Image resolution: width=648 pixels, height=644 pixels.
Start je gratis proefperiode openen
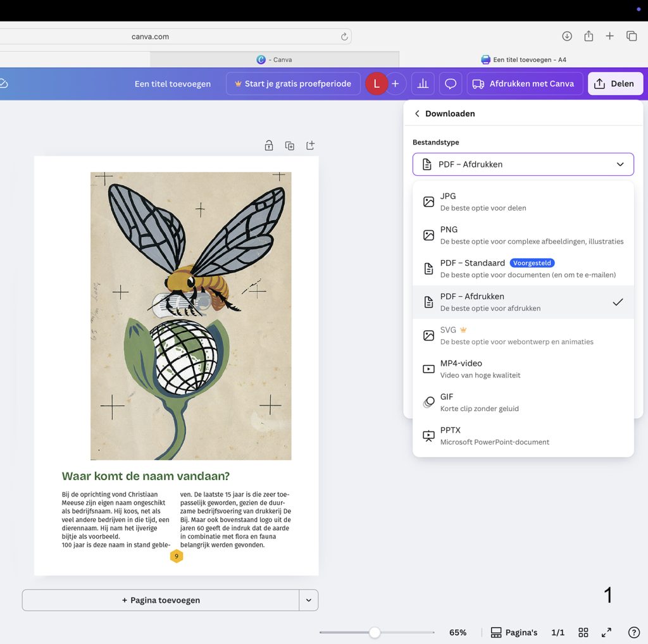pyautogui.click(x=293, y=83)
